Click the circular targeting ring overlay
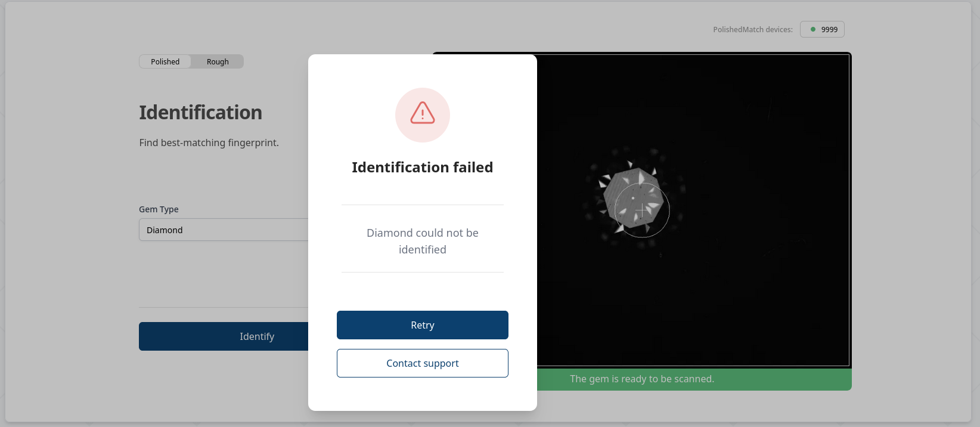980x427 pixels. (641, 210)
